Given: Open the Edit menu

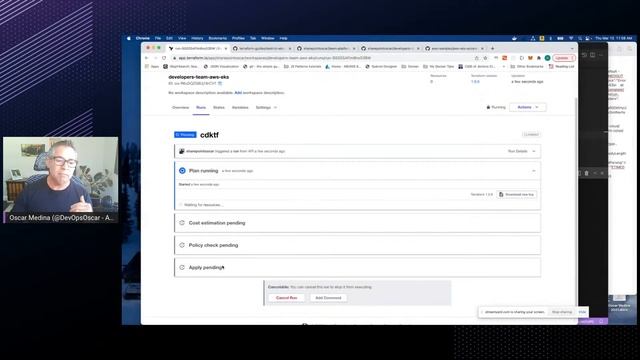Looking at the screenshot, I should [169, 38].
